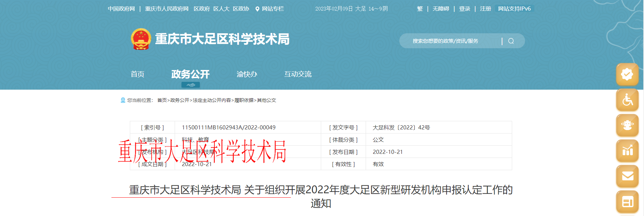The width and height of the screenshot is (644, 216).
Task: Open the wheelchair accessibility sidebar icon
Action: (x=627, y=100)
